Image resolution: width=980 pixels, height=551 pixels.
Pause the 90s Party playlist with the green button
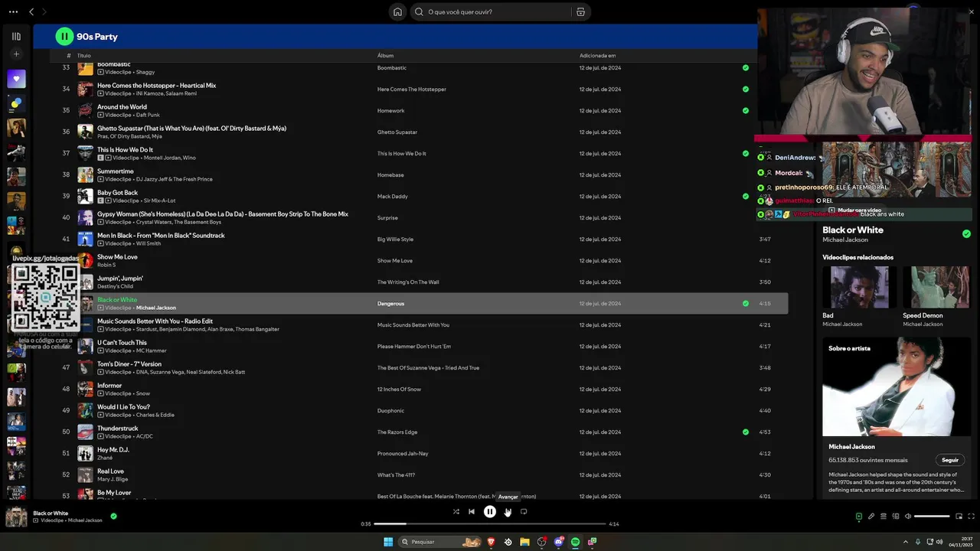(64, 36)
